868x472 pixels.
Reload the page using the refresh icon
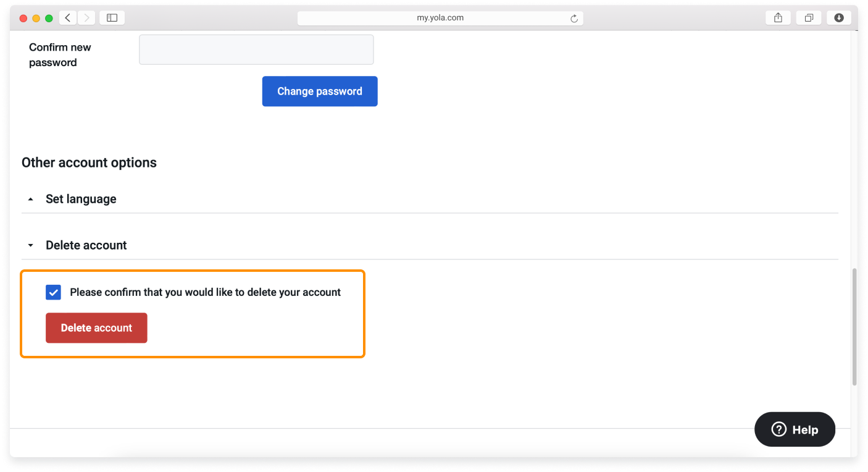574,19
